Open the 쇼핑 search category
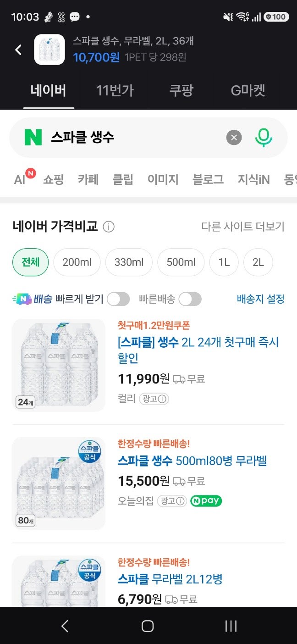Viewport: 297px width, 644px height. click(53, 179)
